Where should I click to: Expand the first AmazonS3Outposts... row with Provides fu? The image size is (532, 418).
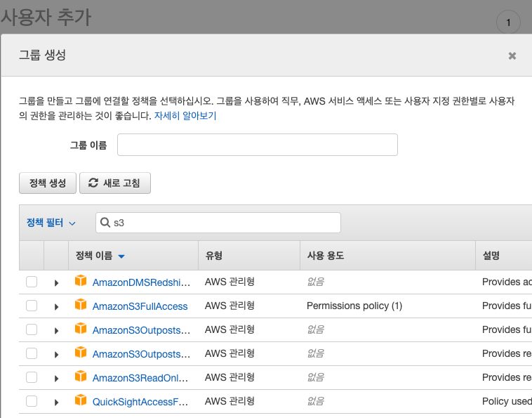(56, 330)
